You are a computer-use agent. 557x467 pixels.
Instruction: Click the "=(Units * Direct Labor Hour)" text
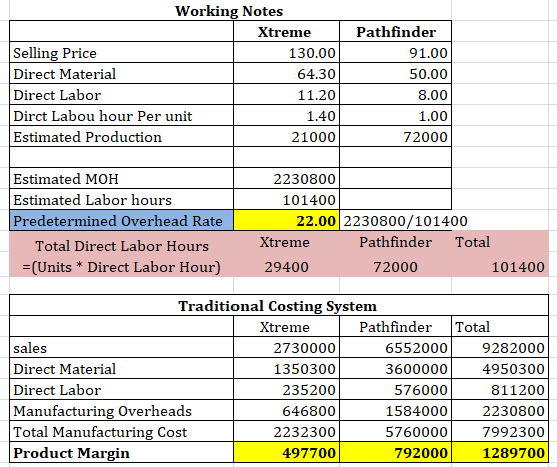[x=121, y=267]
